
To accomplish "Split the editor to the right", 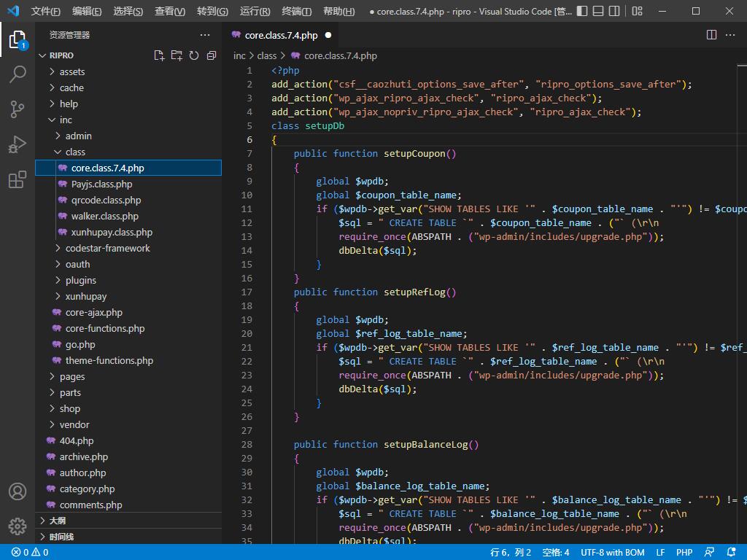I will [712, 35].
